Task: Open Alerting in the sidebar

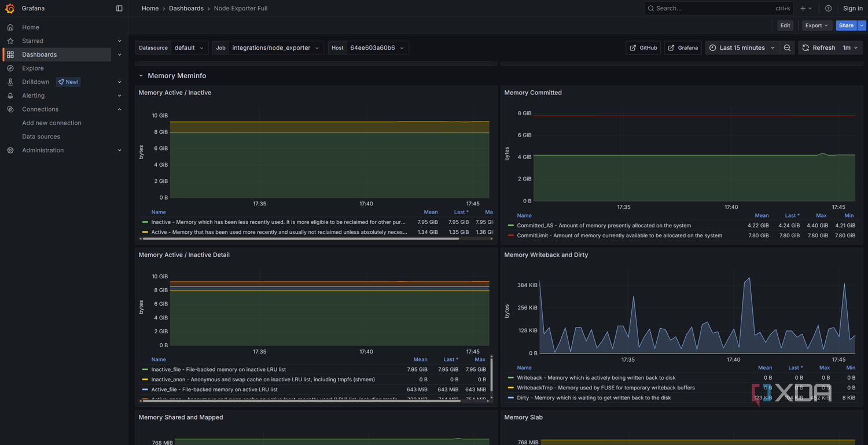Action: pyautogui.click(x=33, y=95)
